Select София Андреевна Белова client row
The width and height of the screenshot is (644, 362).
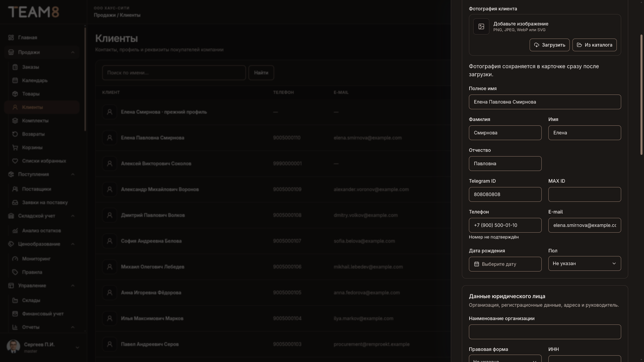(273, 241)
